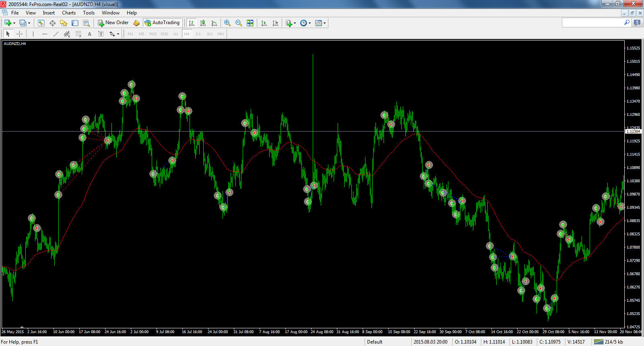Click the New Chart icon
The height and width of the screenshot is (346, 644).
[x=8, y=23]
